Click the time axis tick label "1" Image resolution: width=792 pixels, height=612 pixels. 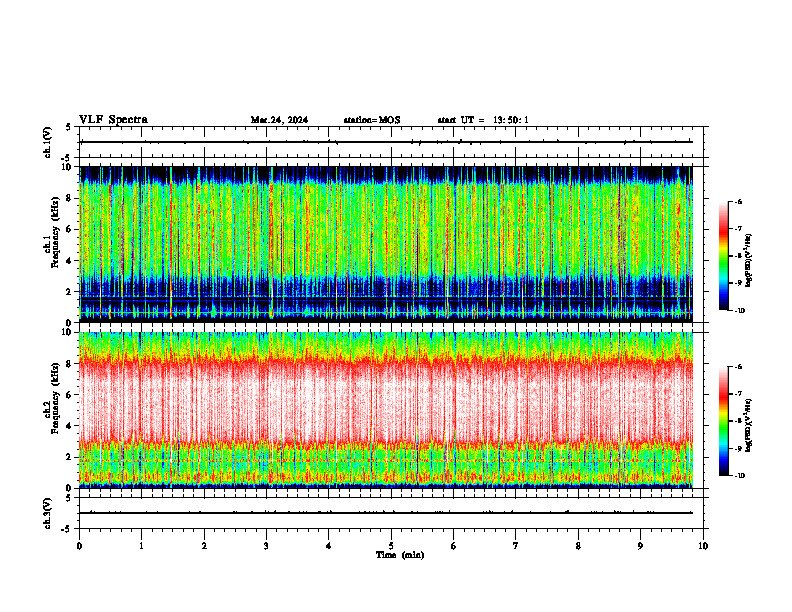point(141,546)
